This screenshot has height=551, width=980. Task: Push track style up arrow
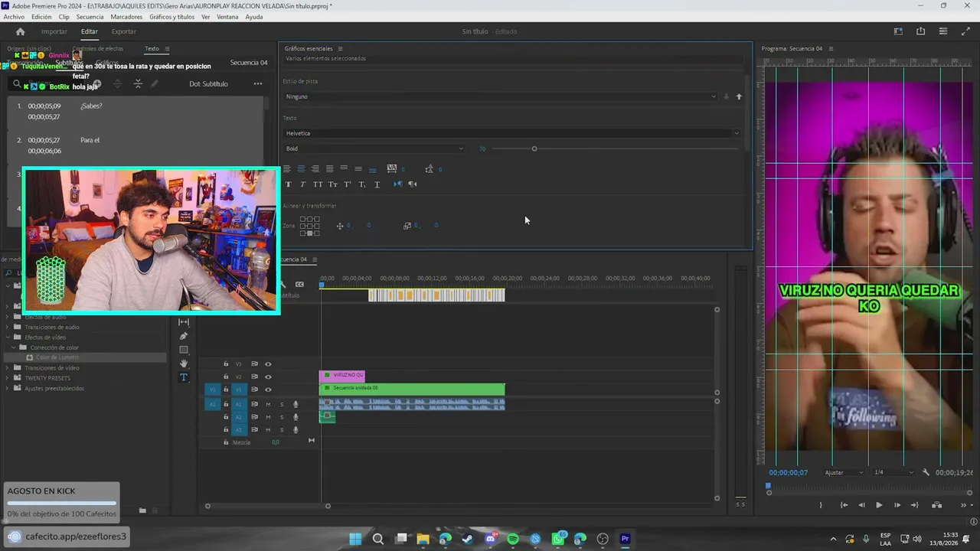[739, 96]
